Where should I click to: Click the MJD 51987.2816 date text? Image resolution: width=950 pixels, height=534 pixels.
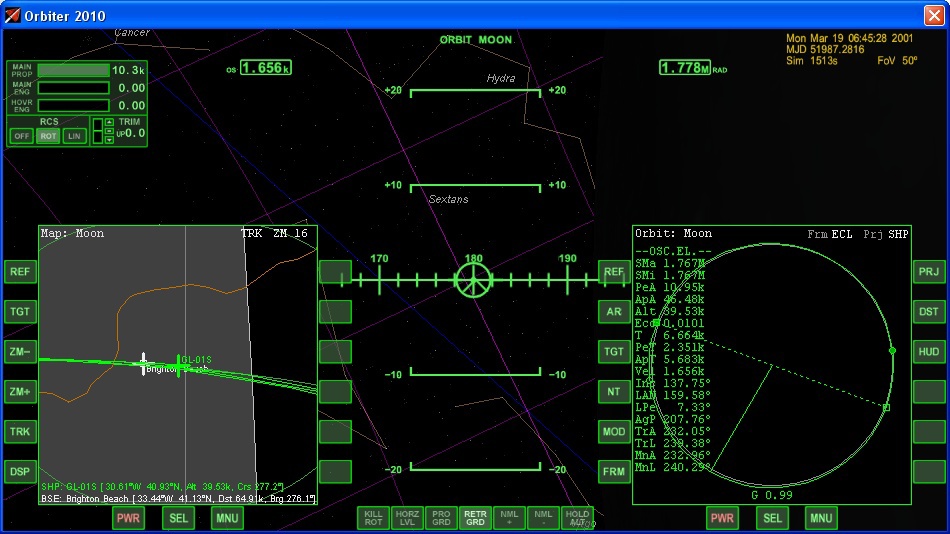point(825,50)
